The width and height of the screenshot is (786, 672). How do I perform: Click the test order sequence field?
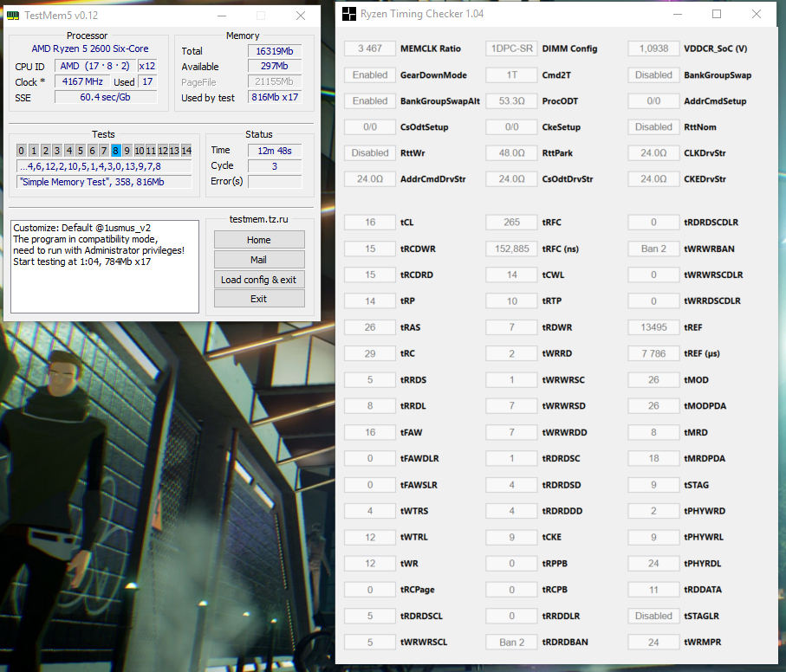coord(104,166)
